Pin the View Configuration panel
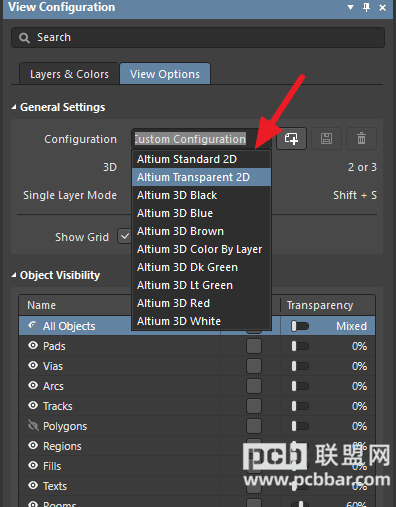The height and width of the screenshot is (507, 396). 366,7
